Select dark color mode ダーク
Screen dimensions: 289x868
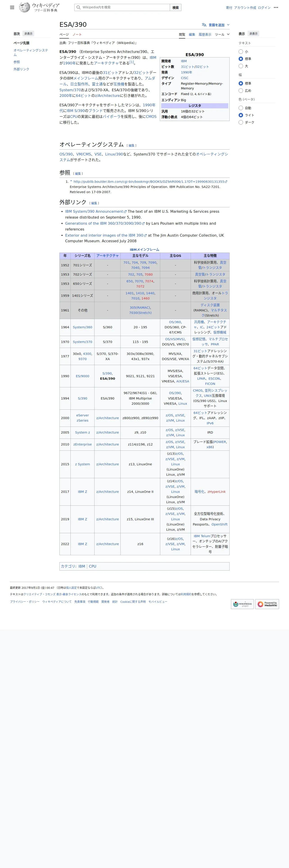coord(241,122)
